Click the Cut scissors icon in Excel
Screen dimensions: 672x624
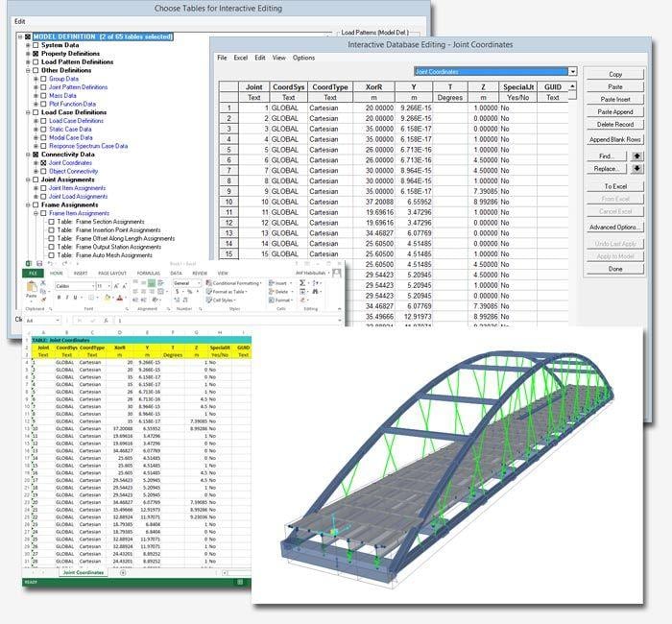tap(43, 283)
